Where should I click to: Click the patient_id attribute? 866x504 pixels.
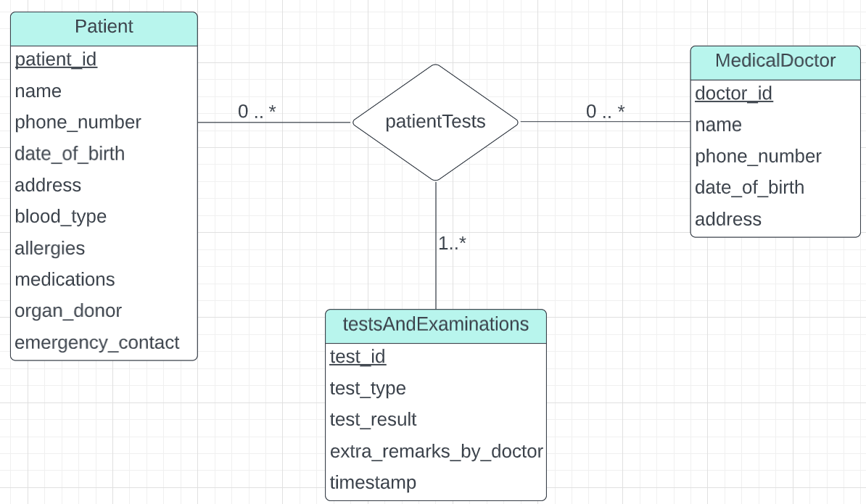[x=56, y=59]
